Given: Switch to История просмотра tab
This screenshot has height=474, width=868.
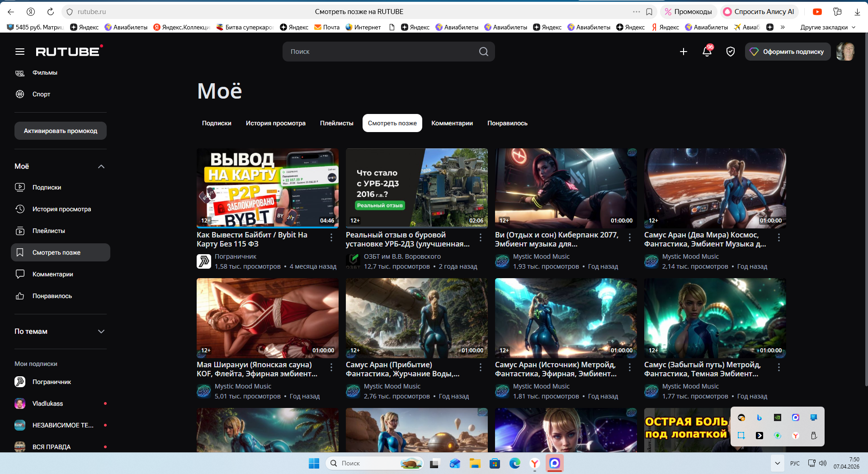Looking at the screenshot, I should (275, 123).
